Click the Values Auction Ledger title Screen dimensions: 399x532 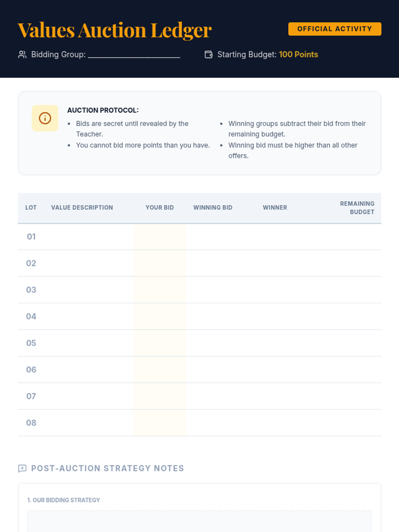pyautogui.click(x=115, y=30)
